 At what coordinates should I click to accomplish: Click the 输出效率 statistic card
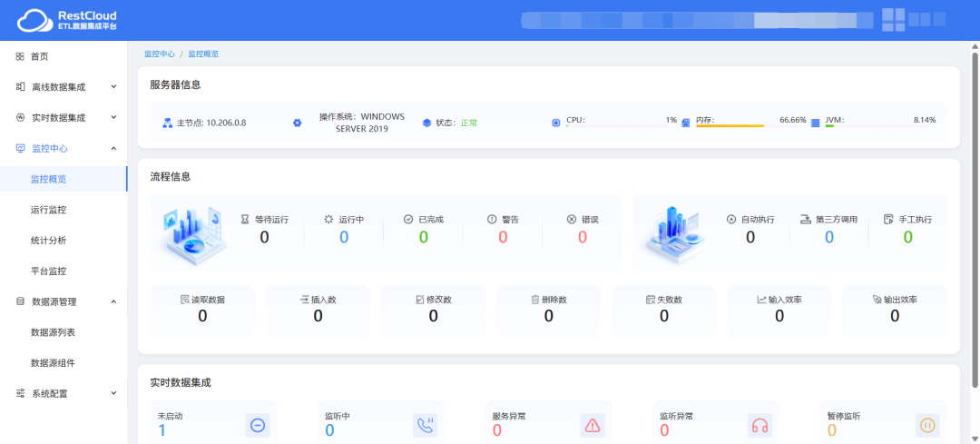[895, 311]
